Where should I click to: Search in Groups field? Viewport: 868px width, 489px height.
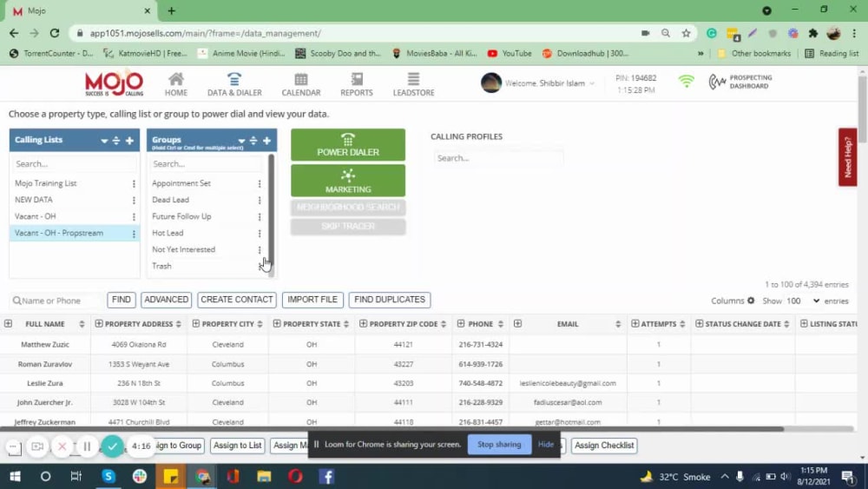[x=206, y=164]
